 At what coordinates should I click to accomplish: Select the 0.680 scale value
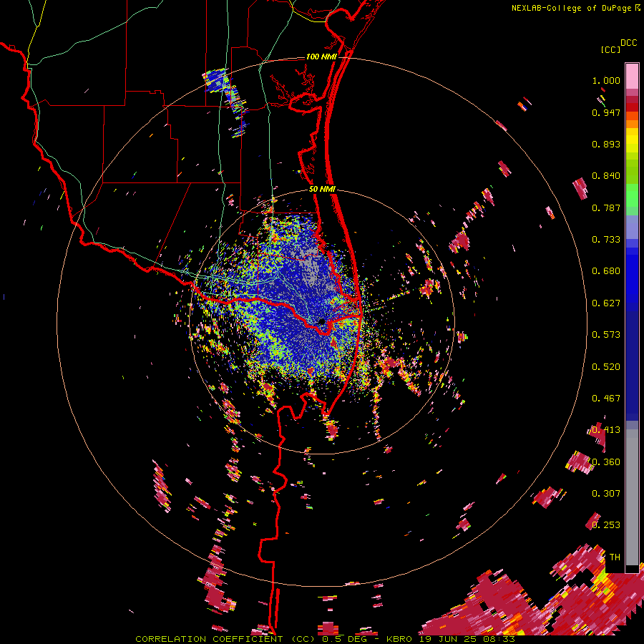pos(606,271)
